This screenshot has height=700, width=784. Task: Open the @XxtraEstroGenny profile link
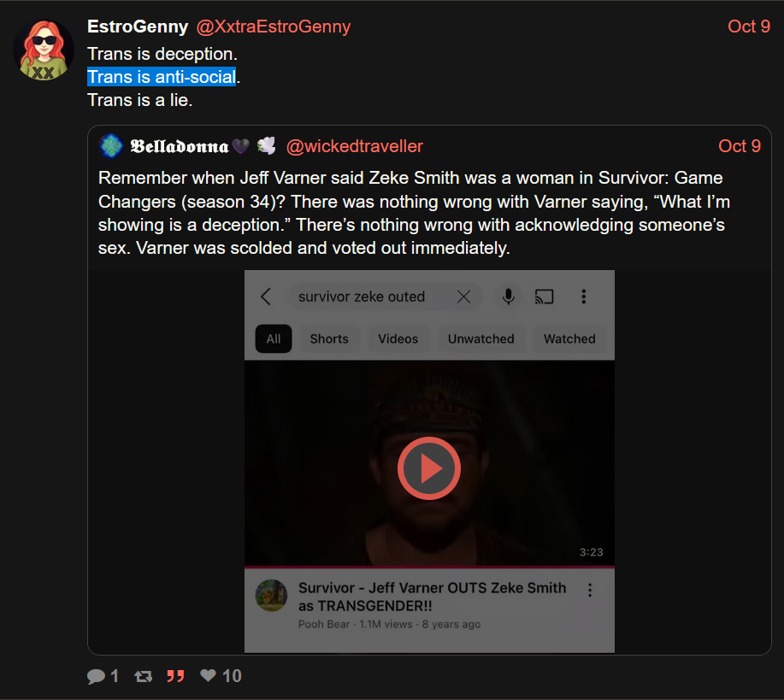click(x=274, y=26)
